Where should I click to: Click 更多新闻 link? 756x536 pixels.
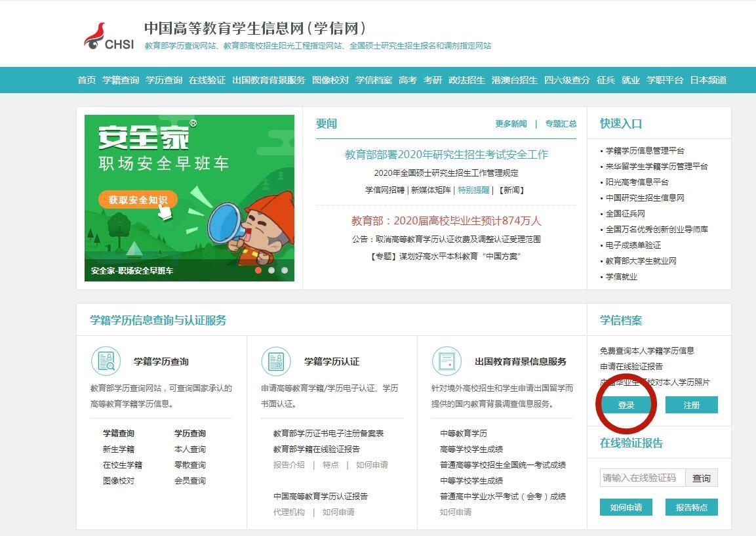click(511, 124)
